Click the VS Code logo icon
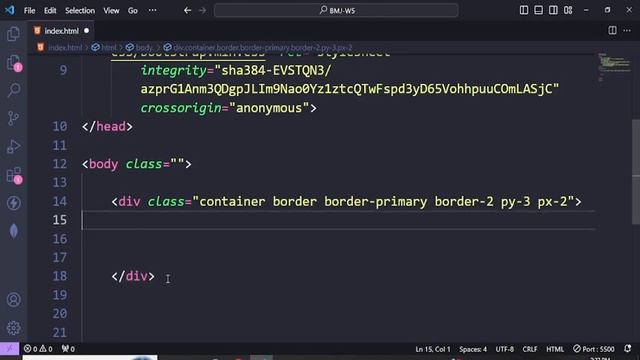Screen dimensions: 640x360 9,10
